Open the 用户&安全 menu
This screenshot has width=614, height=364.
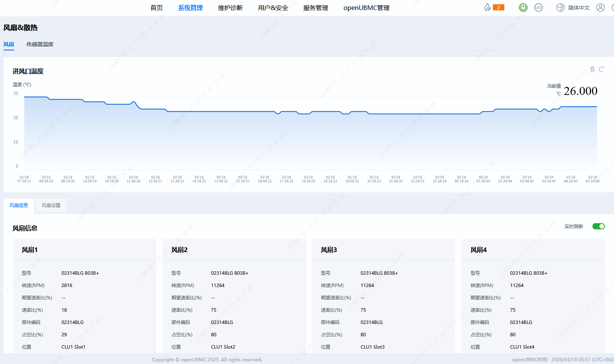click(x=273, y=8)
